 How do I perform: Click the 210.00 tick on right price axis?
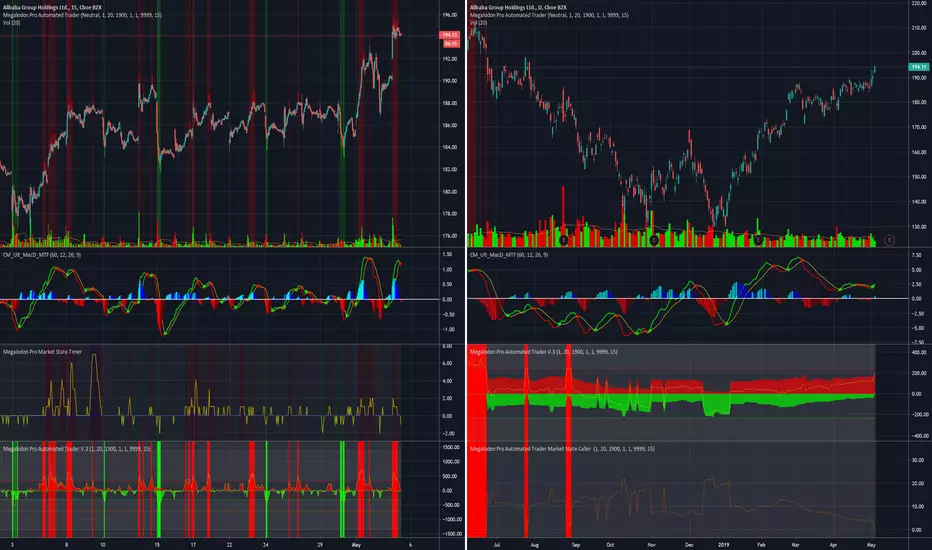(919, 27)
